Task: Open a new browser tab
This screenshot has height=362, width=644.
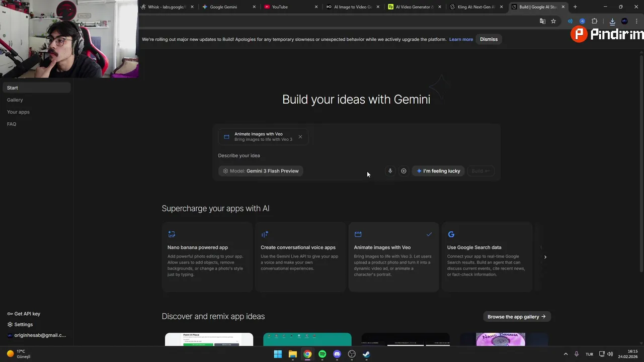Action: (575, 7)
